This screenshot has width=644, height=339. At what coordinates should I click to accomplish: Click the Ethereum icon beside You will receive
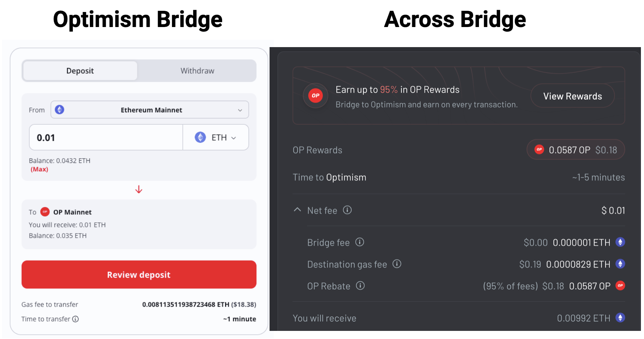[620, 318]
